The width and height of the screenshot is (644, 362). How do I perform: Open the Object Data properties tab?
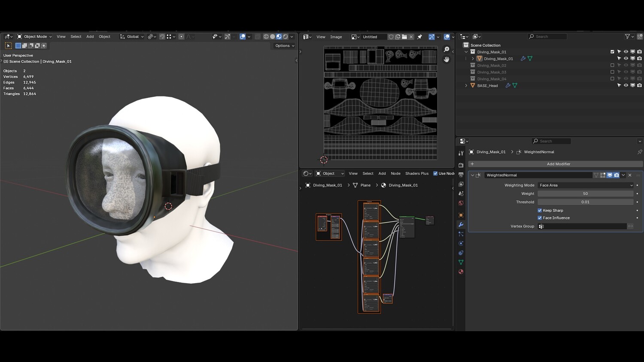[x=461, y=262]
